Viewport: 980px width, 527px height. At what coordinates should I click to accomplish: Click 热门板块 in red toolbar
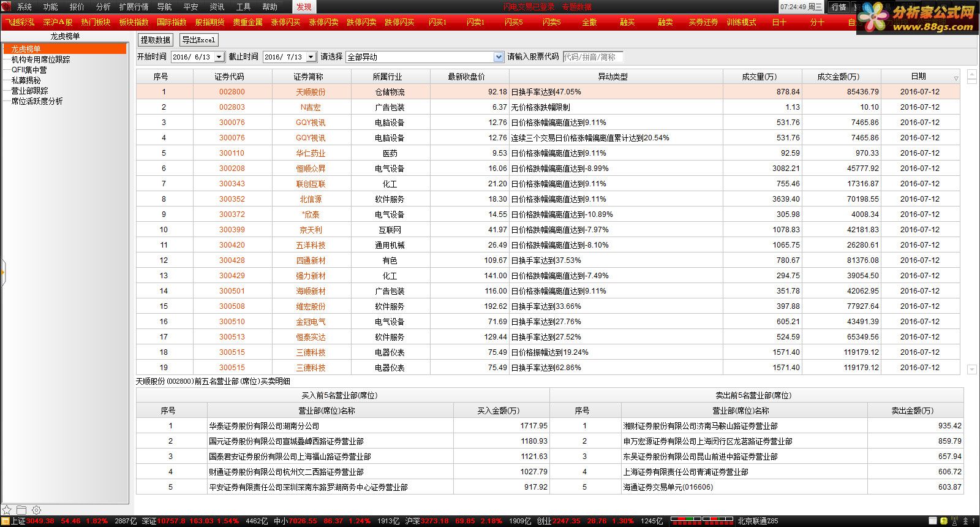point(96,22)
